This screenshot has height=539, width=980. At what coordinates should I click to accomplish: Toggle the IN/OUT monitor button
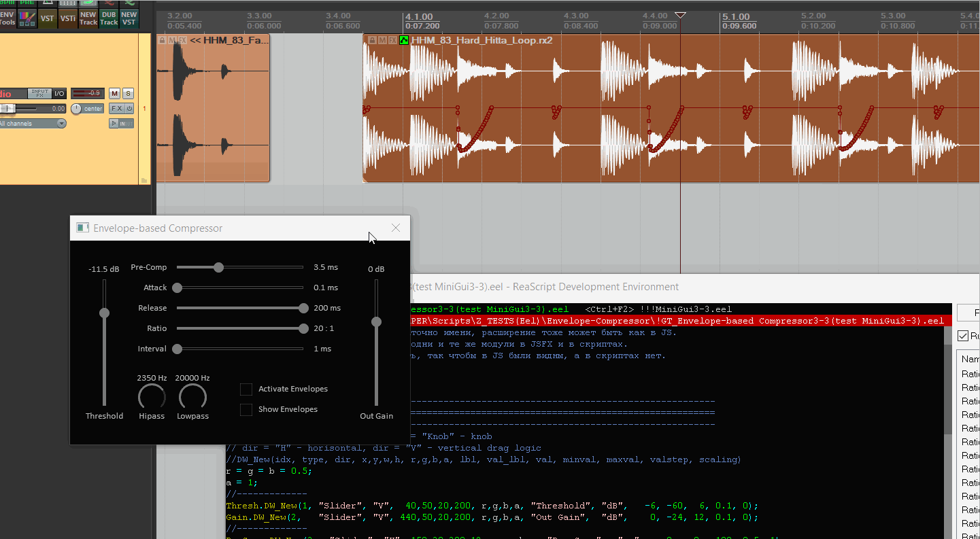coord(126,124)
